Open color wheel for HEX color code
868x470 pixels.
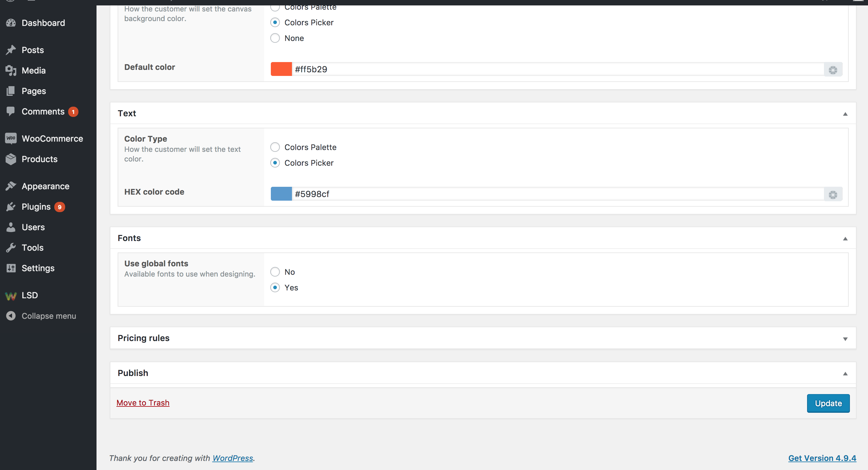[833, 195]
